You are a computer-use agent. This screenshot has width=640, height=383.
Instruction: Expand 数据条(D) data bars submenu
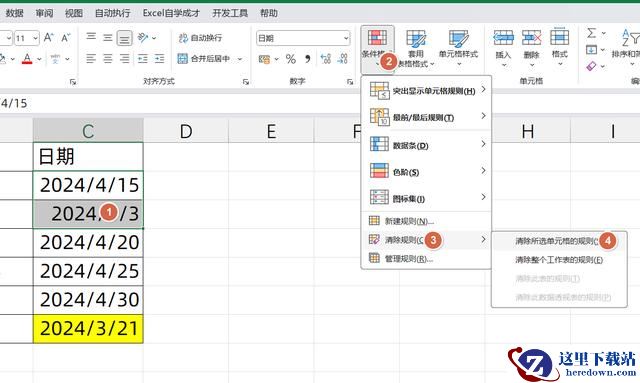click(426, 145)
